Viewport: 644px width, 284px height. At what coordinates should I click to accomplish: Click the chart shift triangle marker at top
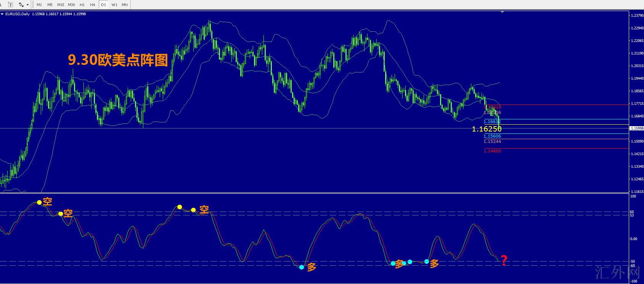[x=503, y=12]
